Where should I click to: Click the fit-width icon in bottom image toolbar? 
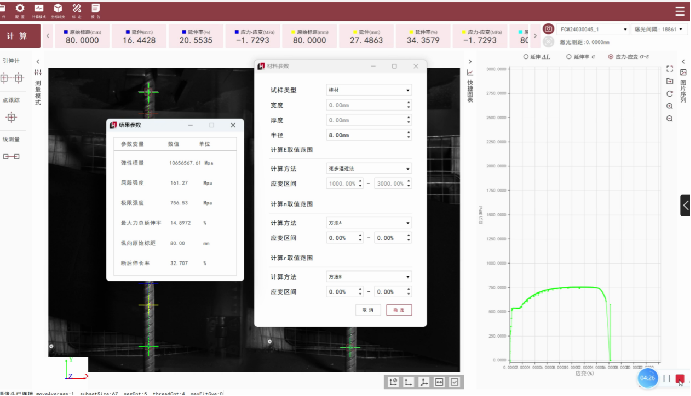[x=439, y=382]
